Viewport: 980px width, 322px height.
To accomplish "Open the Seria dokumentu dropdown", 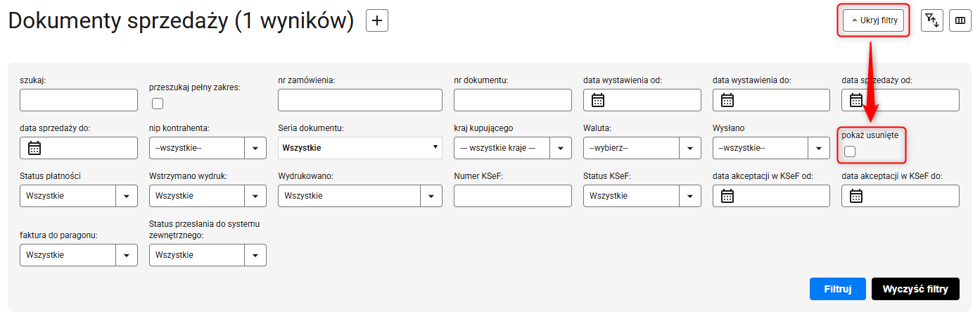I will 359,148.
